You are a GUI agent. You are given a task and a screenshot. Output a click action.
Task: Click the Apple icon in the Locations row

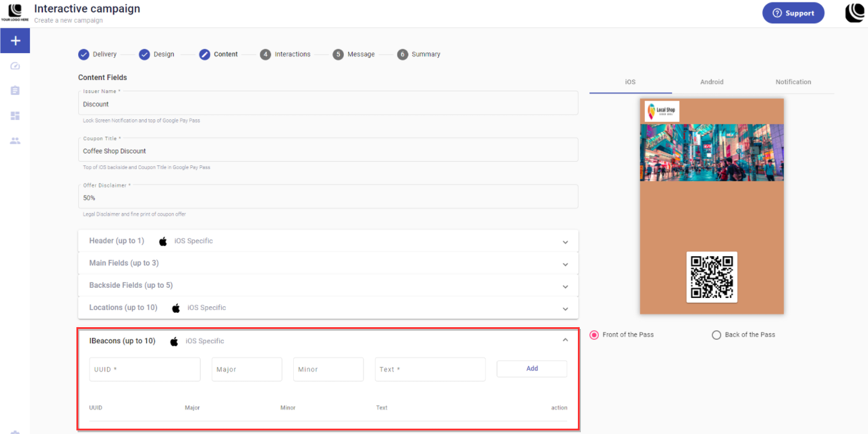click(x=176, y=308)
